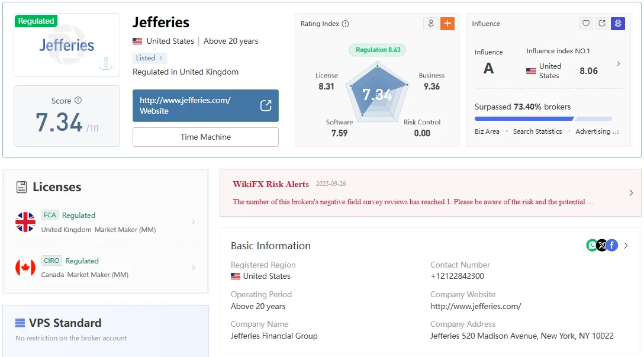Click the person icon in Rating Index
Image resolution: width=644 pixels, height=357 pixels.
coord(430,24)
